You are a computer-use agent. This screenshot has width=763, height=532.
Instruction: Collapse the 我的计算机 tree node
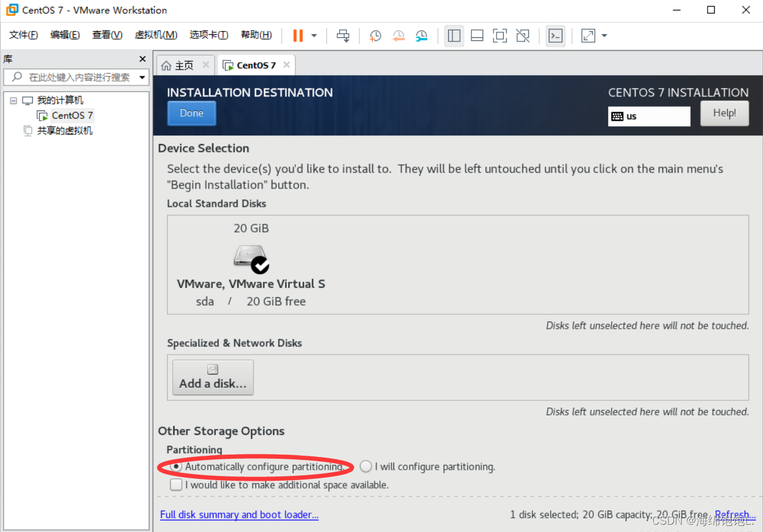point(13,101)
